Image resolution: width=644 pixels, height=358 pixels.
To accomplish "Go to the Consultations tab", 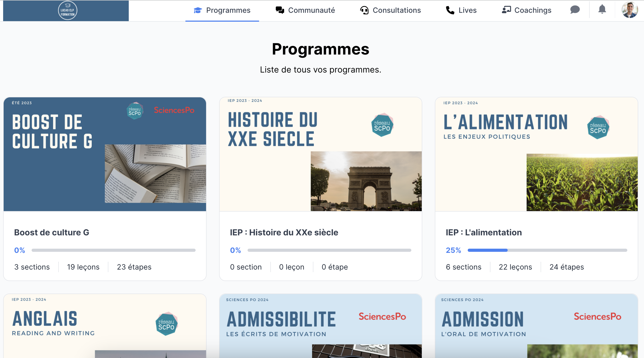I will 396,10.
